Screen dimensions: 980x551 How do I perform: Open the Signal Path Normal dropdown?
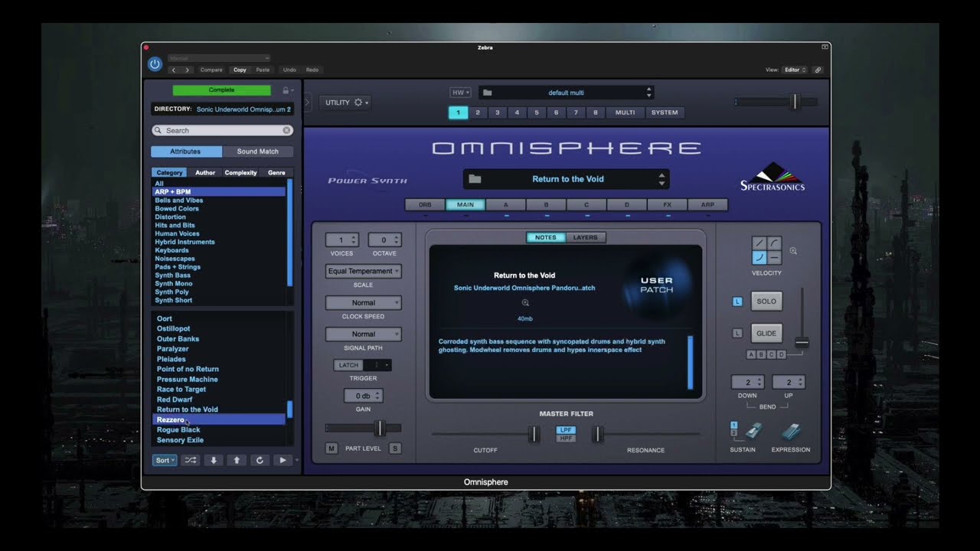(x=363, y=334)
